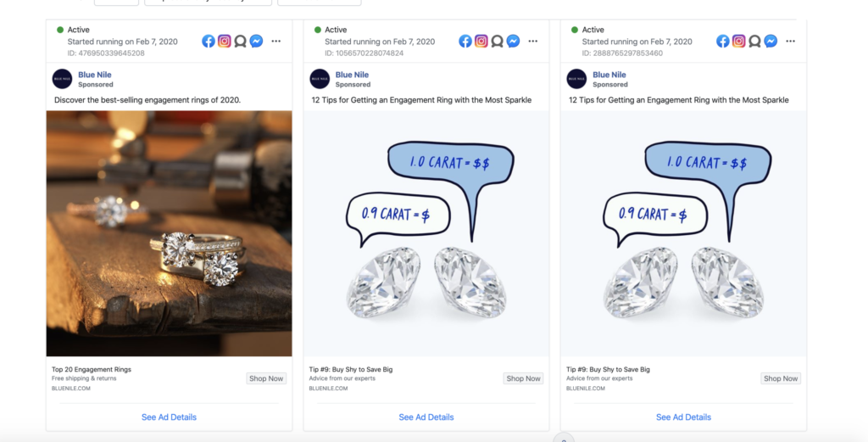Click Messenger icon on third ad card
This screenshot has width=868, height=442.
click(x=771, y=41)
